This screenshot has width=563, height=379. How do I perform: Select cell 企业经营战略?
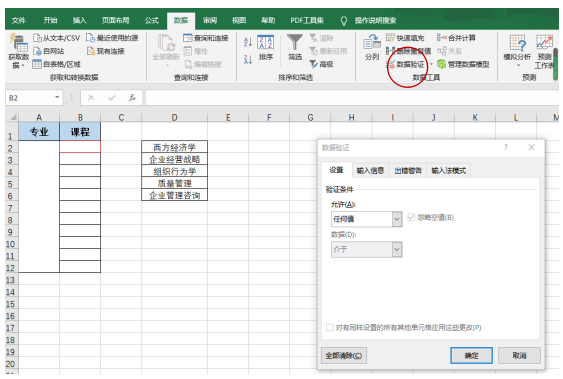[x=174, y=159]
